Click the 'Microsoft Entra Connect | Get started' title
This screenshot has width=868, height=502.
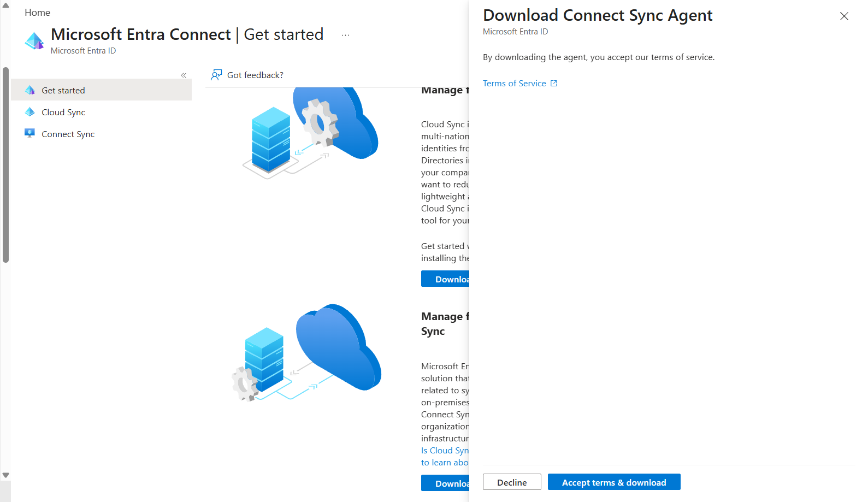(187, 34)
